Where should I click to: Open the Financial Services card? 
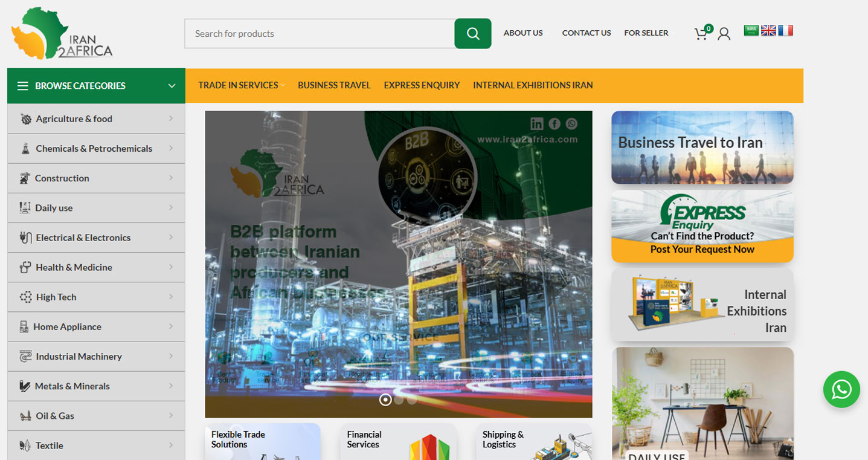(399, 441)
